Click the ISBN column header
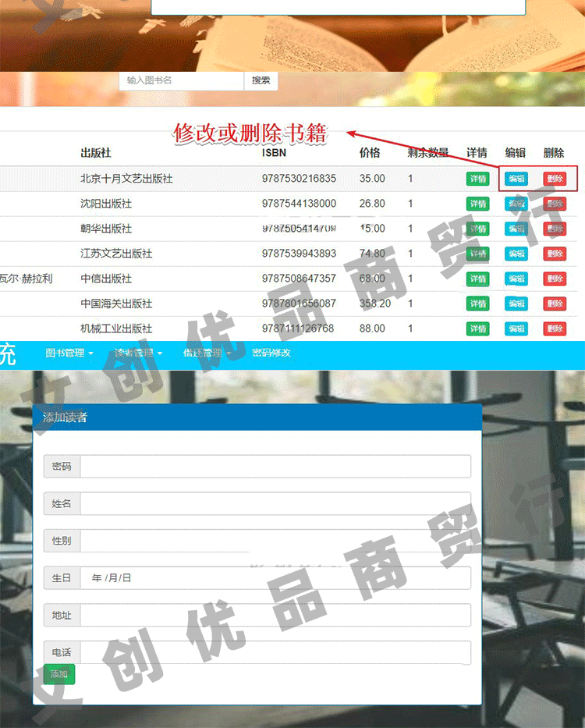This screenshot has width=585, height=728. [274, 153]
